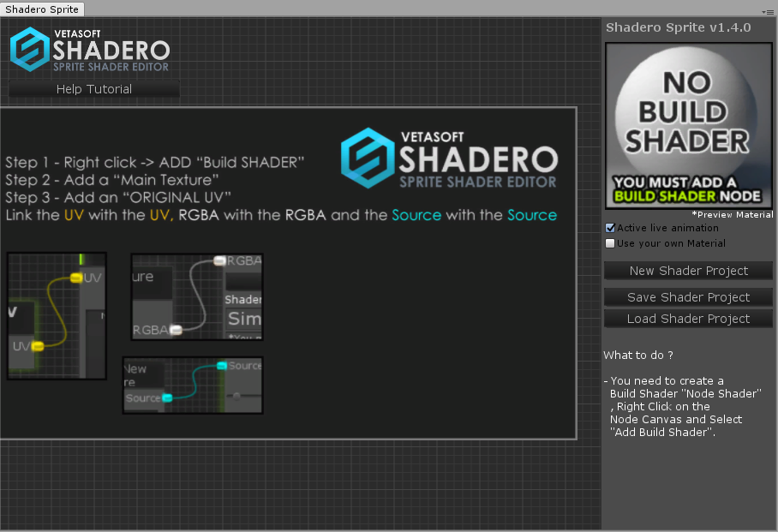Click the "*Preview Material" label
Image resolution: width=778 pixels, height=532 pixels.
(733, 214)
